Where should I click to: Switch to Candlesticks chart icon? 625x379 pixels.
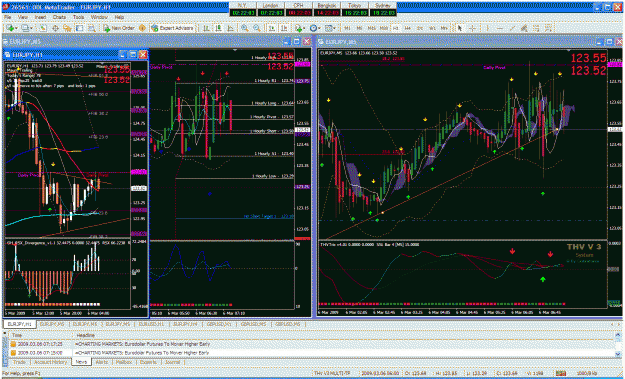point(218,28)
